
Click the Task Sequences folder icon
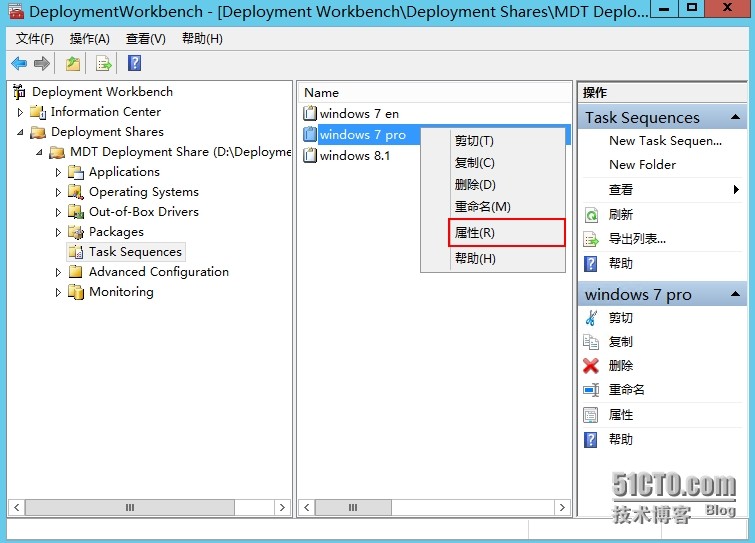pyautogui.click(x=76, y=252)
